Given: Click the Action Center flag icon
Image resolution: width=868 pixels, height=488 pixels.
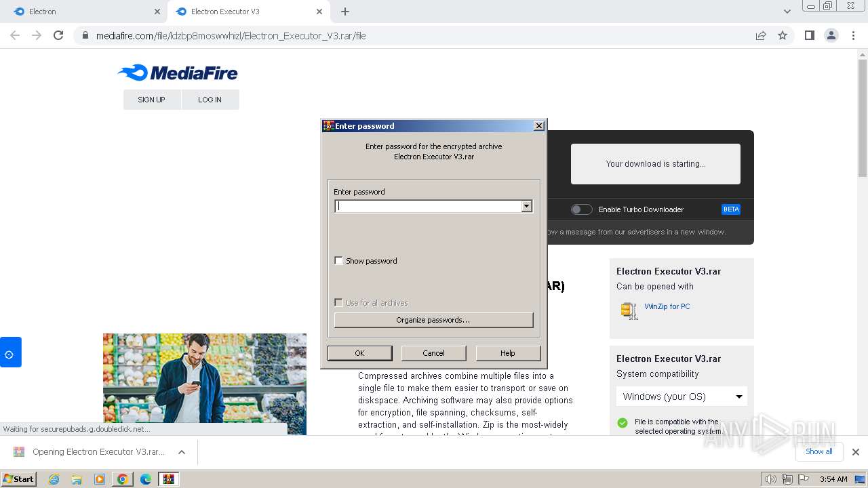Looking at the screenshot, I should point(804,479).
